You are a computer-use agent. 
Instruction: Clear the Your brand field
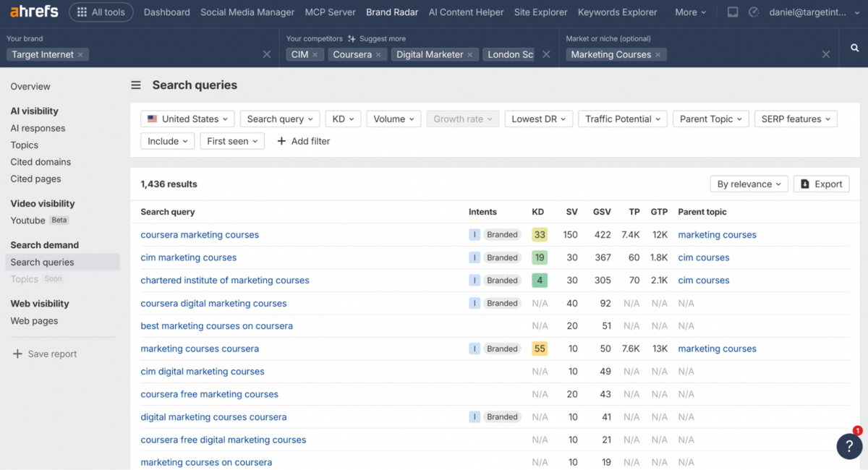tap(267, 54)
